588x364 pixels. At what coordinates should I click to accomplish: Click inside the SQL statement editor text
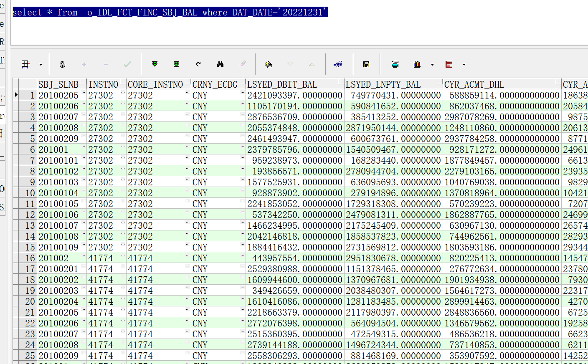click(170, 12)
